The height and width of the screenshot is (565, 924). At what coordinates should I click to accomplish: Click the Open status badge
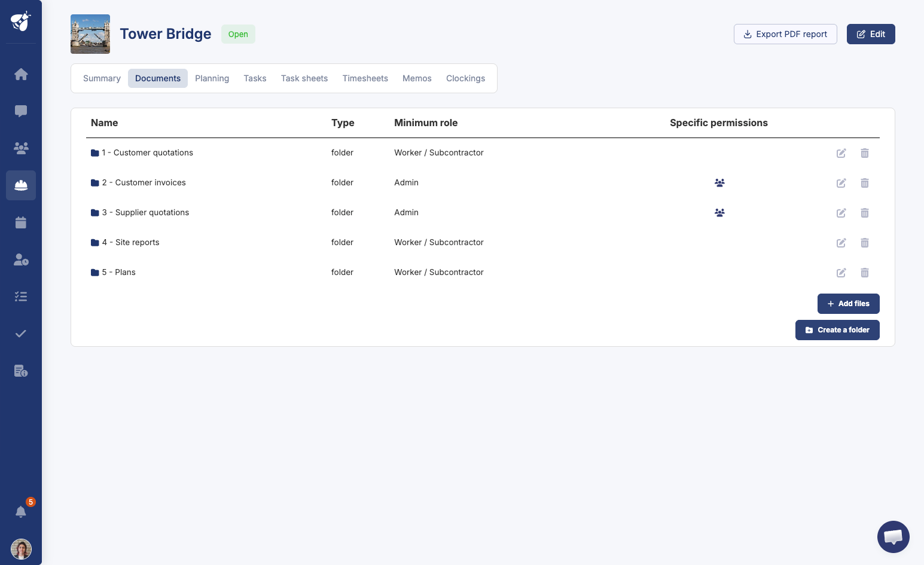238,34
